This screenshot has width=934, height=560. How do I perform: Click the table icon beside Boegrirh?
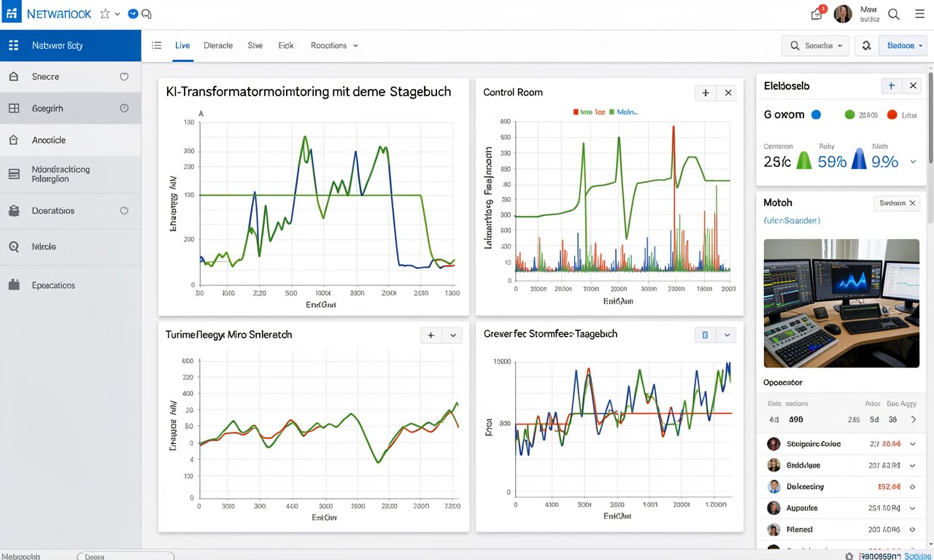click(x=13, y=108)
